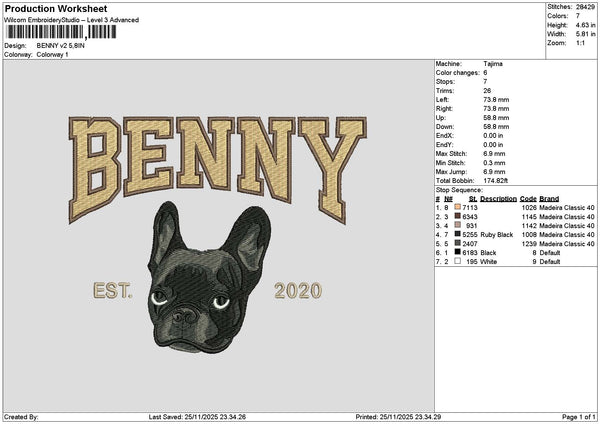Click the St. column header
The image size is (600, 424).
point(473,199)
